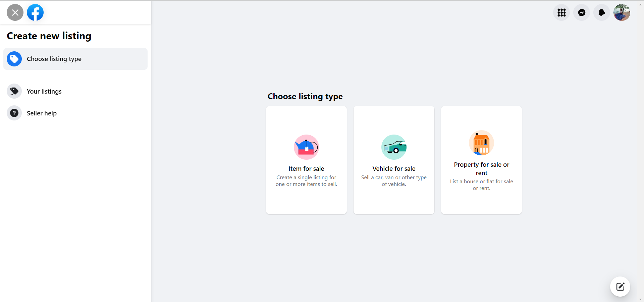The width and height of the screenshot is (644, 302).
Task: Click the car Vehicle for sale icon
Action: point(394,147)
